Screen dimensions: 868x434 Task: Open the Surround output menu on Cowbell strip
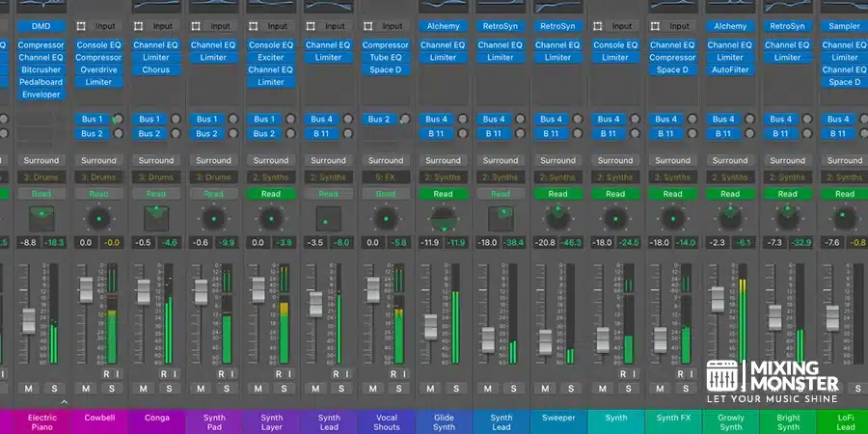[x=98, y=160]
